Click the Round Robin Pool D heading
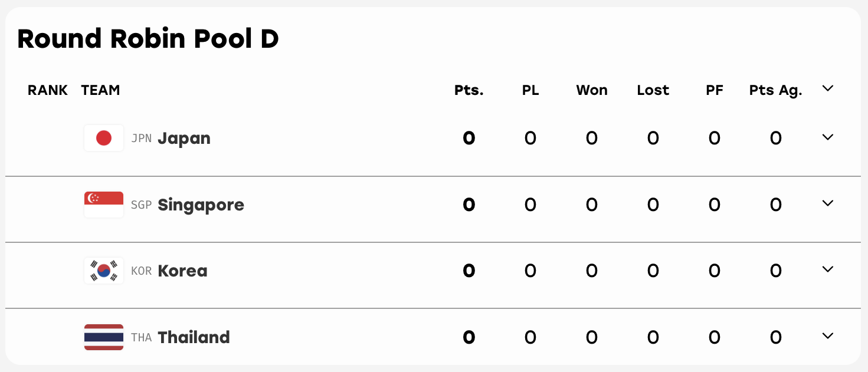 click(148, 39)
